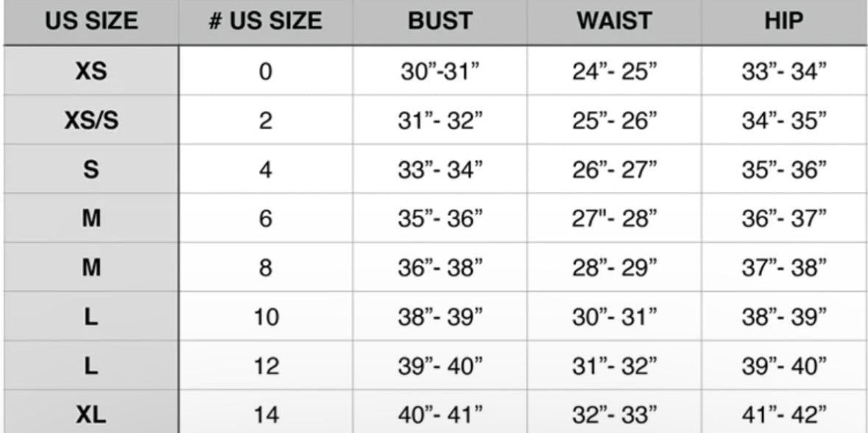The width and height of the screenshot is (868, 433).
Task: Click the numeric US size 8 cell
Action: [x=265, y=267]
